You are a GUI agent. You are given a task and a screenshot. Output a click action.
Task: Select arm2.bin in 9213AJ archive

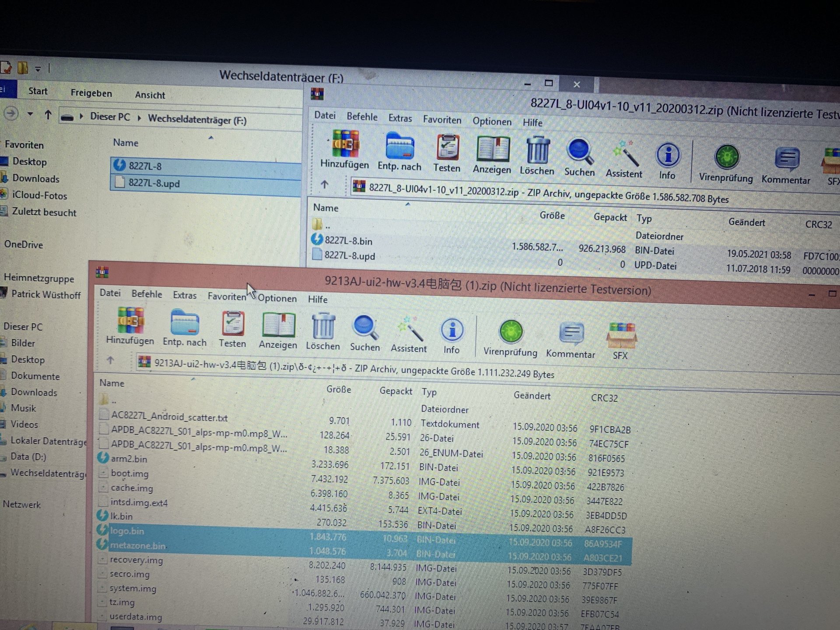click(x=129, y=458)
